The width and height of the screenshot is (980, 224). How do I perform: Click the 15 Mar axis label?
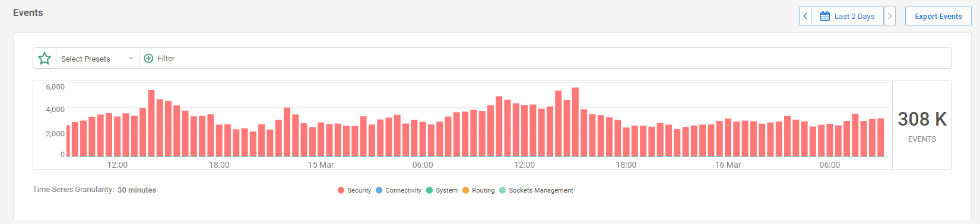321,165
